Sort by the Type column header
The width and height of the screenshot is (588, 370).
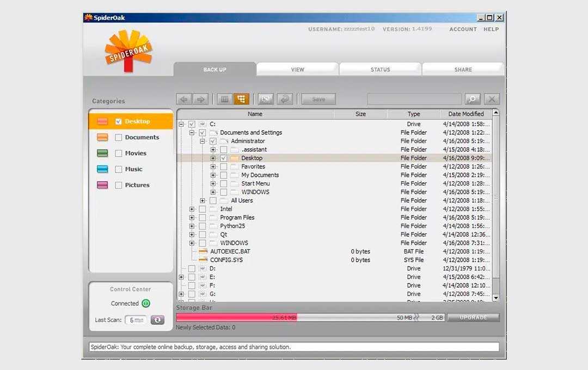pyautogui.click(x=414, y=114)
